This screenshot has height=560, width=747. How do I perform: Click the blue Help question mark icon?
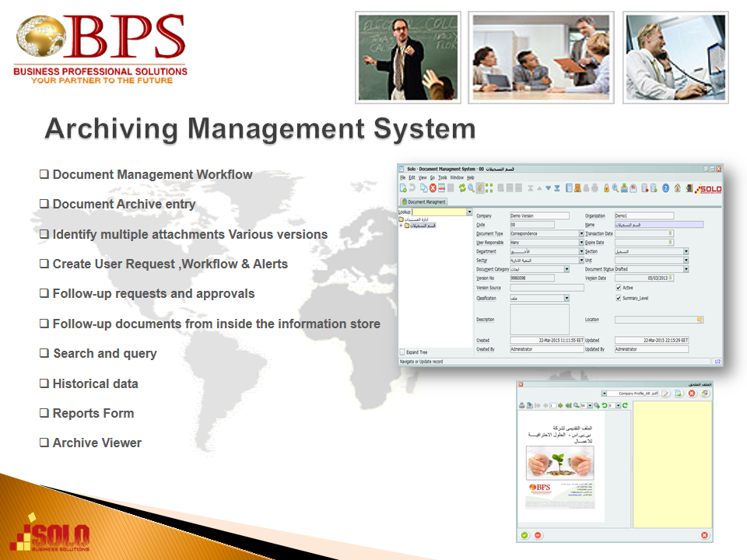click(665, 188)
